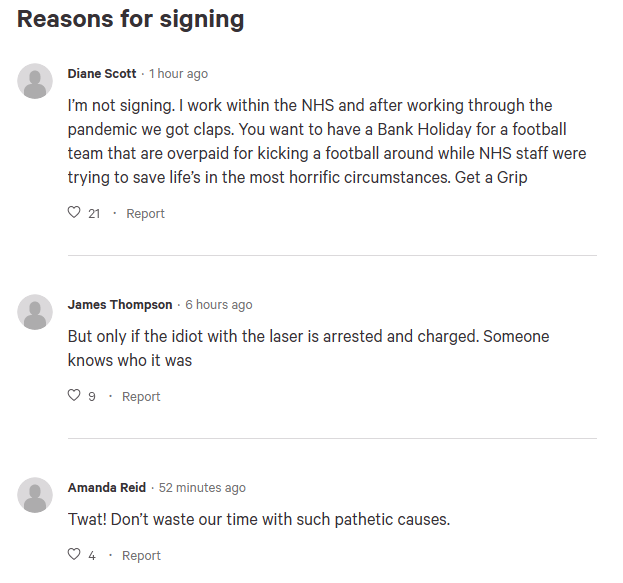This screenshot has height=583, width=623.
Task: Open Amanda Reid's profile avatar
Action: tap(35, 495)
